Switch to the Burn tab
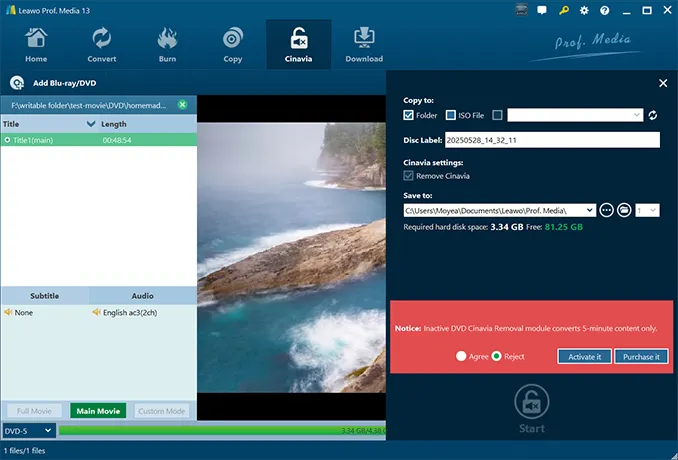Screen dimensions: 678x460 coord(167,45)
